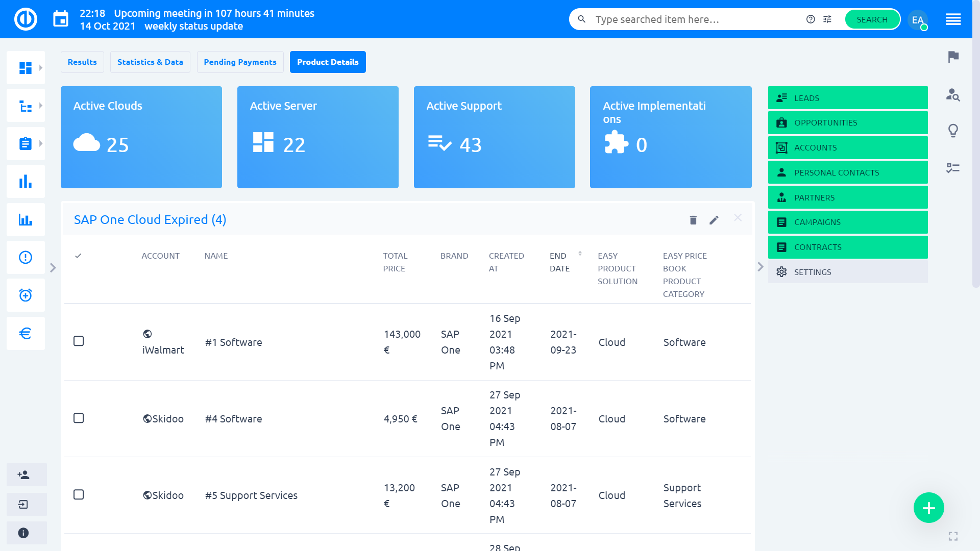Switch to Pending Payments tab
The height and width of the screenshot is (551, 980).
pyautogui.click(x=240, y=62)
